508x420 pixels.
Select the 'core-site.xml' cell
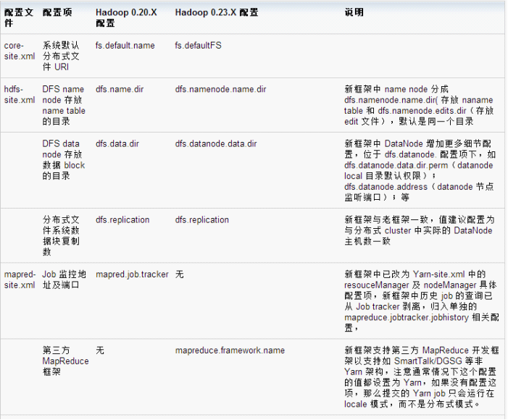click(x=20, y=51)
